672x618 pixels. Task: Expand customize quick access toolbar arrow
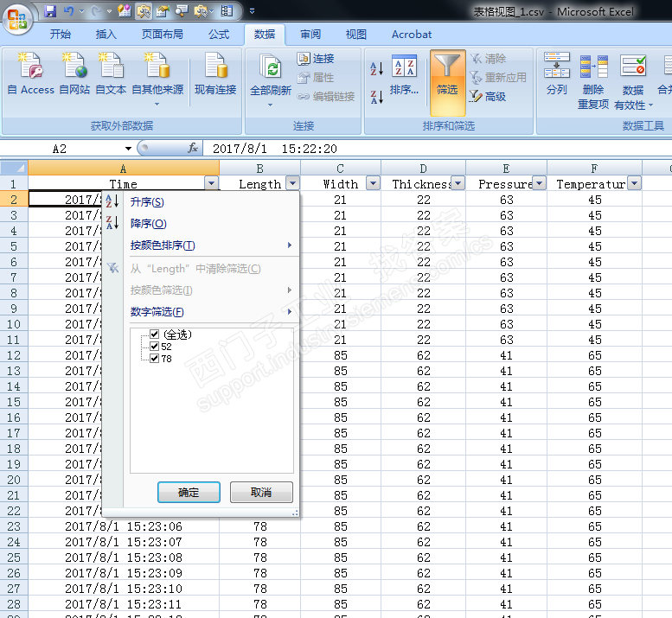252,11
